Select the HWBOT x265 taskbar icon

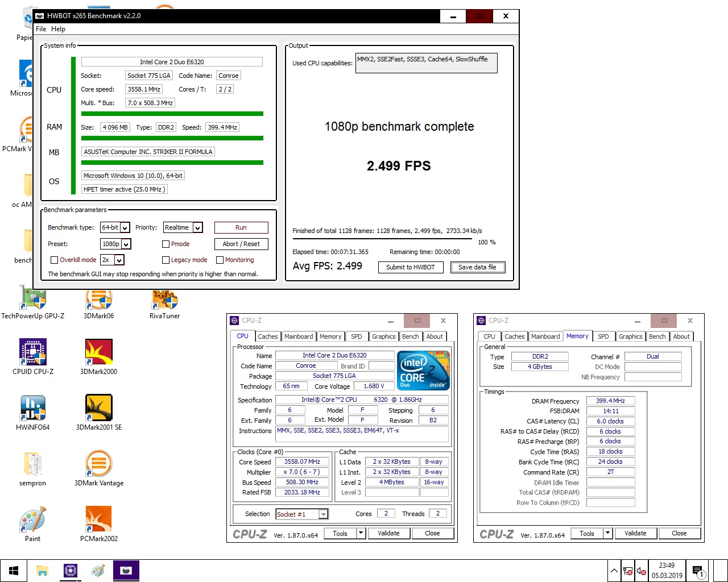tap(126, 571)
